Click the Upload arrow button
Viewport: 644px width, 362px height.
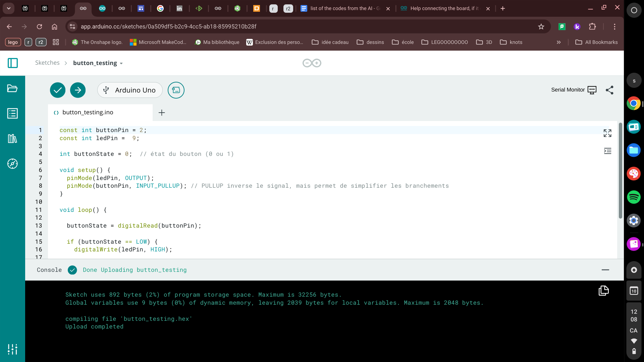[x=78, y=90]
